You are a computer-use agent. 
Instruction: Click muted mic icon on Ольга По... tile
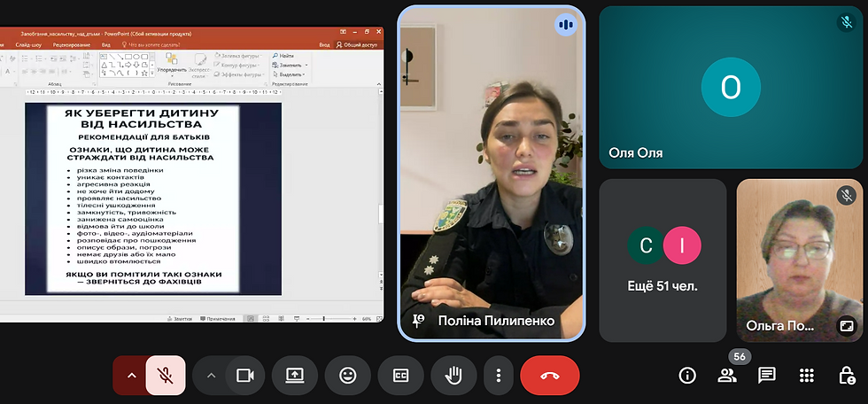tap(847, 195)
